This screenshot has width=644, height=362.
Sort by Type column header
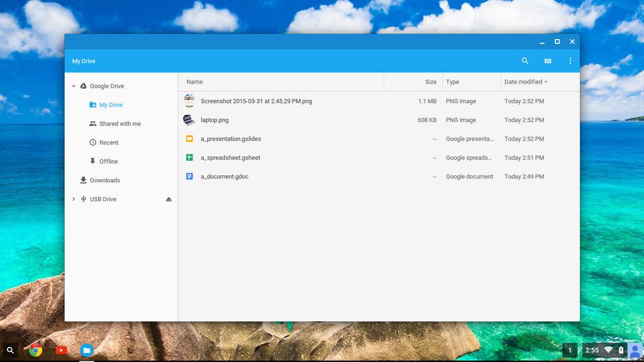click(x=452, y=82)
